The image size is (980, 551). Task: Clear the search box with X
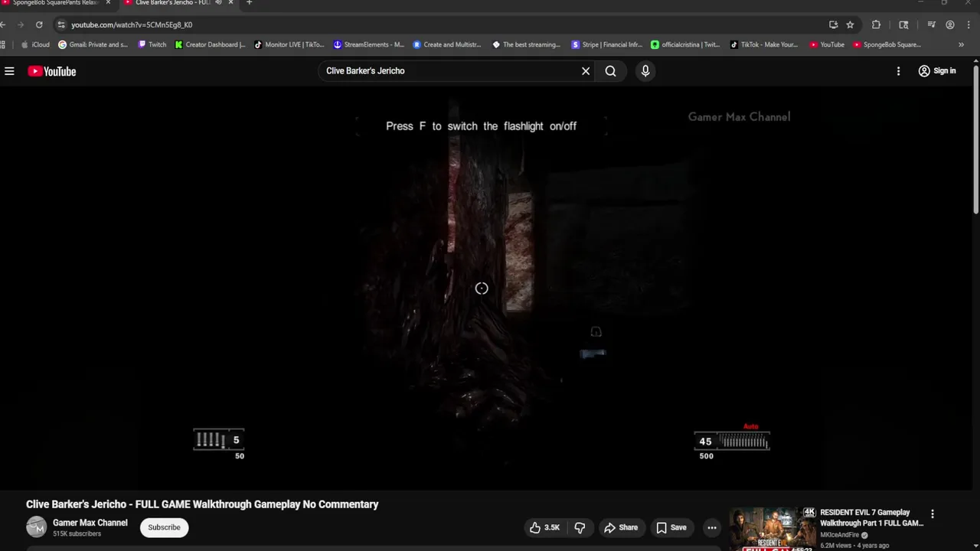pos(586,71)
